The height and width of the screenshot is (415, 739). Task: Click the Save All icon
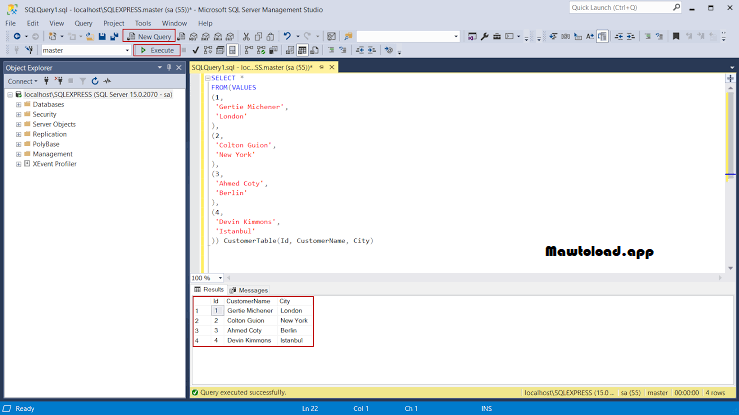coord(114,36)
